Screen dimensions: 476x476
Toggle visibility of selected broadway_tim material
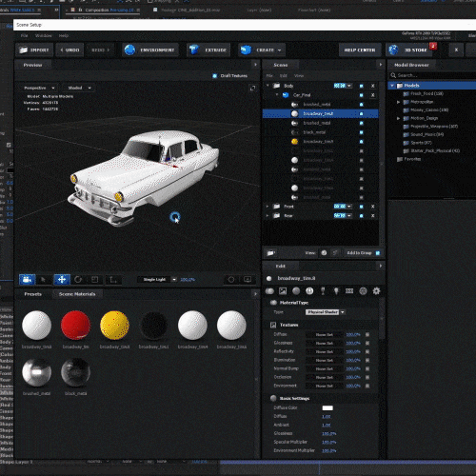pyautogui.click(x=361, y=113)
